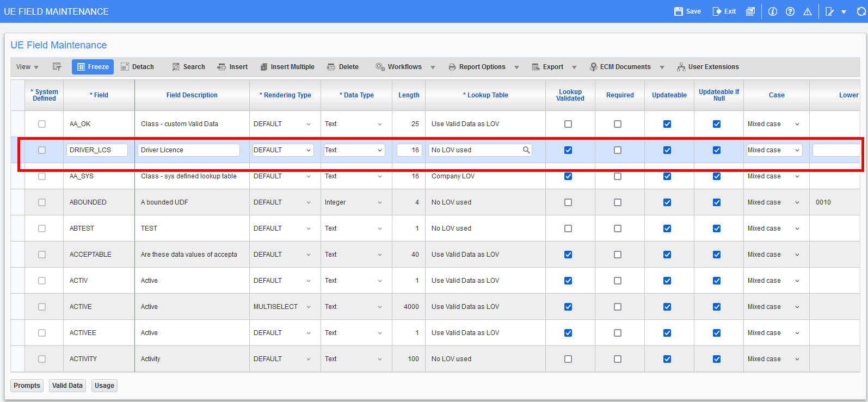Open the stacked windows icon beside Exit
Image resolution: width=868 pixels, height=402 pixels.
(750, 11)
